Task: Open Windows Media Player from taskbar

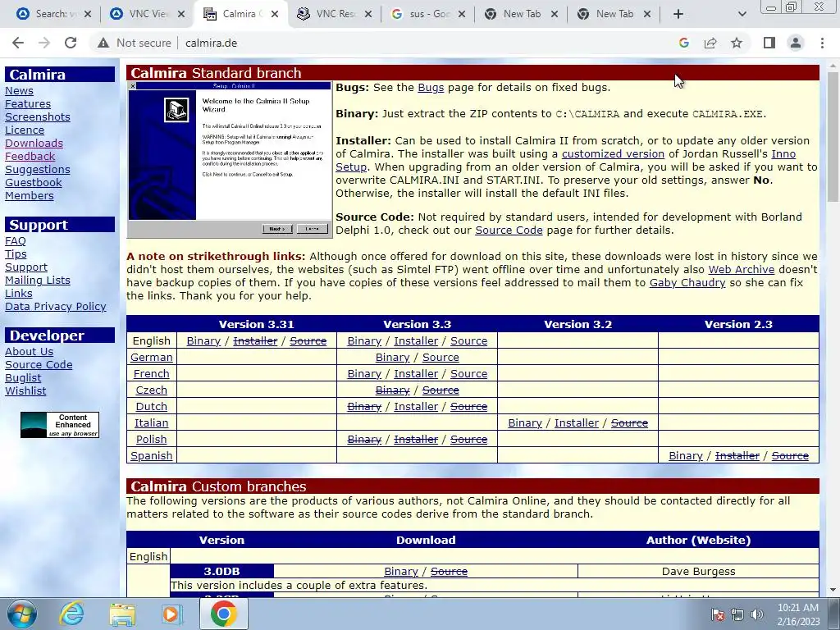Action: [x=171, y=614]
